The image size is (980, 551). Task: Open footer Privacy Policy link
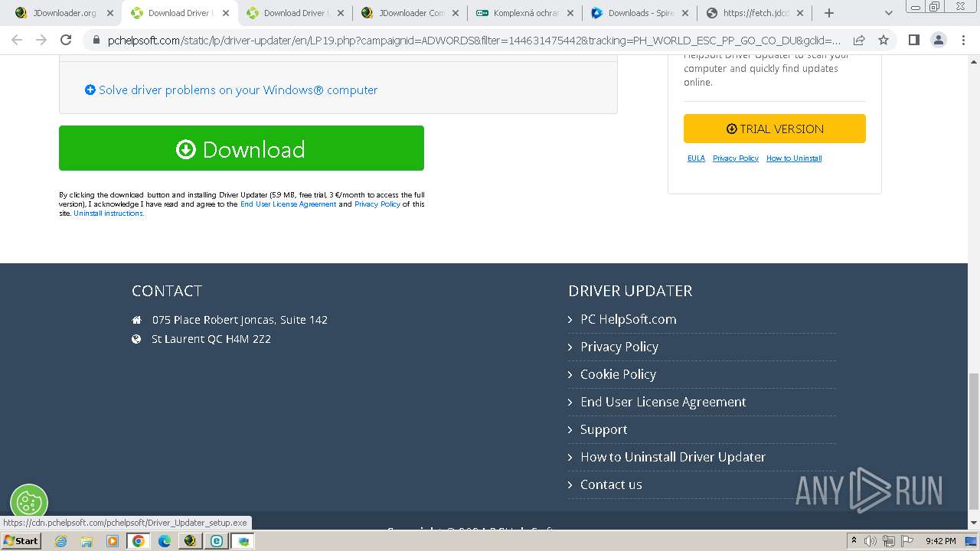(619, 347)
